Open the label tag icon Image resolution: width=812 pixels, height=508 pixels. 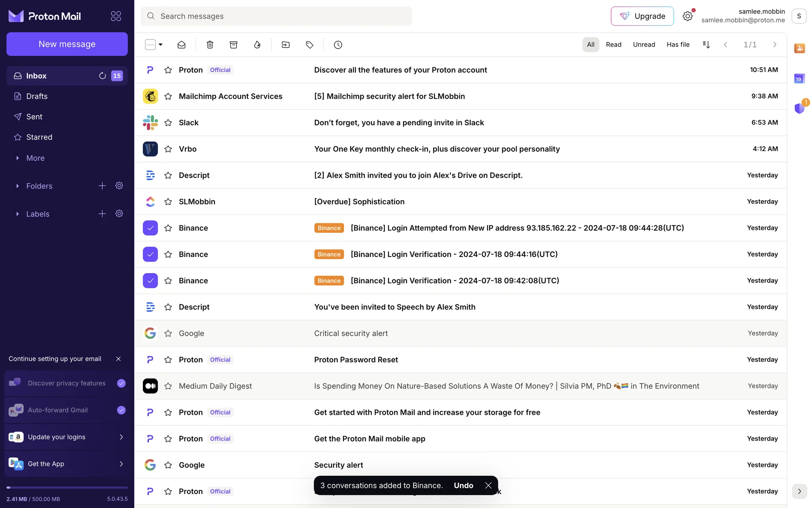[310, 45]
